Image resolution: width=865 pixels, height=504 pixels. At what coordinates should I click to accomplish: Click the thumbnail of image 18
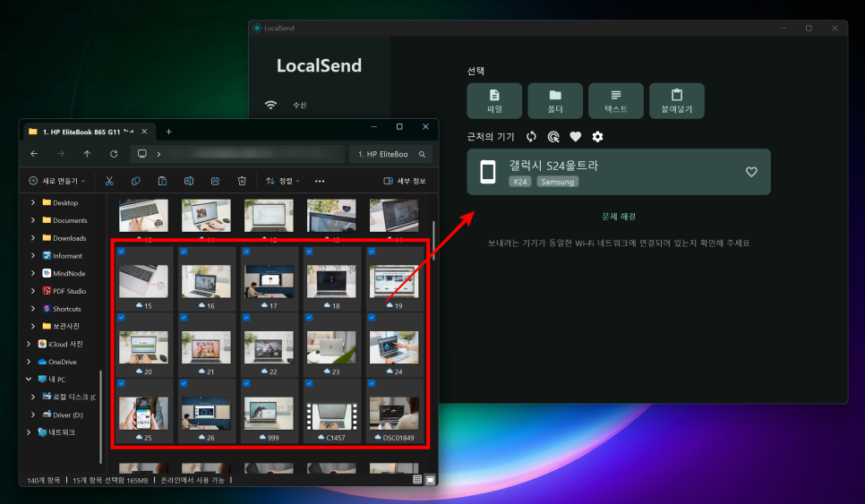tap(331, 281)
